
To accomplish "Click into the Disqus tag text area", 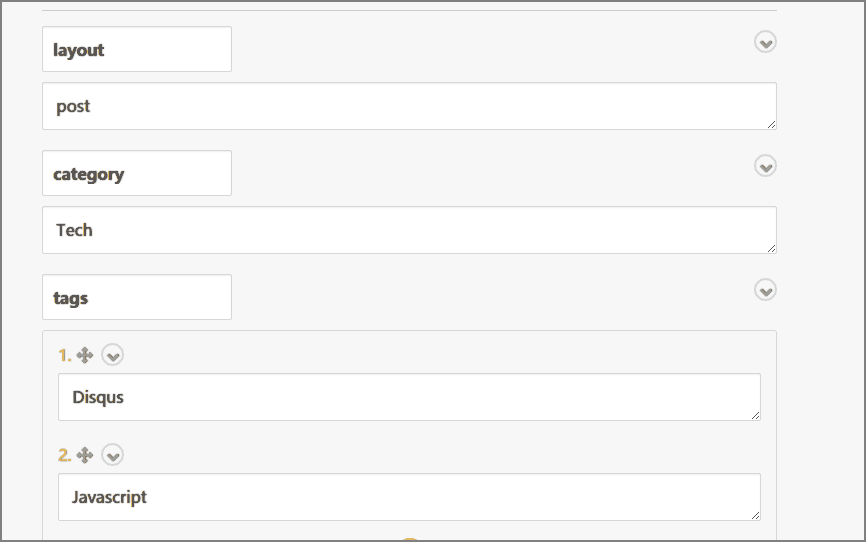I will point(409,397).
